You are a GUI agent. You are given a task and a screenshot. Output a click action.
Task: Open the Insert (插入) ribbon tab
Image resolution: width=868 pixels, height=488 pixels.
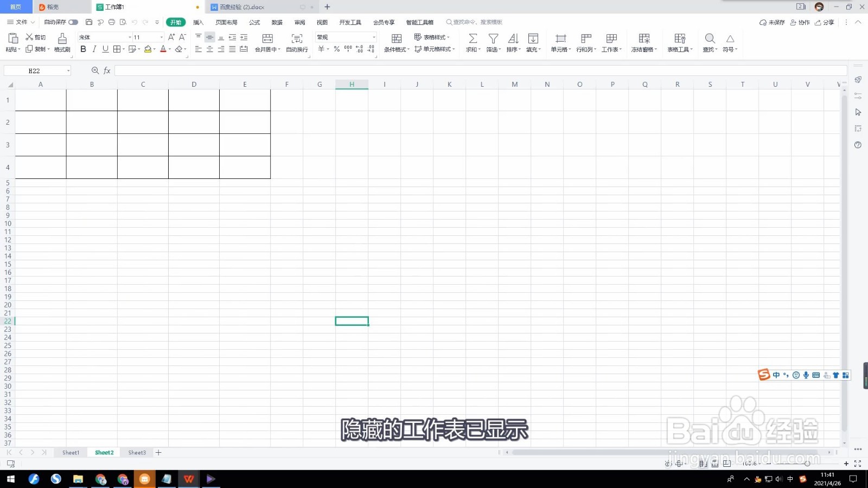tap(198, 22)
